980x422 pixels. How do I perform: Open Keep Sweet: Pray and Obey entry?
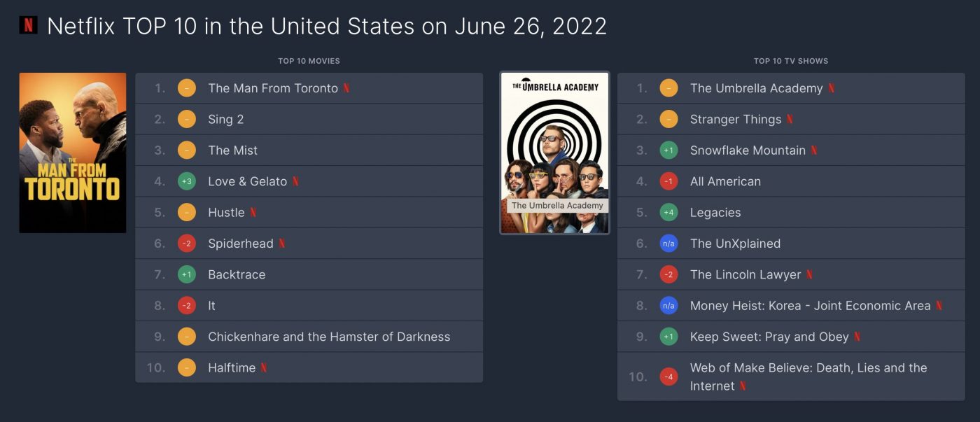point(791,337)
